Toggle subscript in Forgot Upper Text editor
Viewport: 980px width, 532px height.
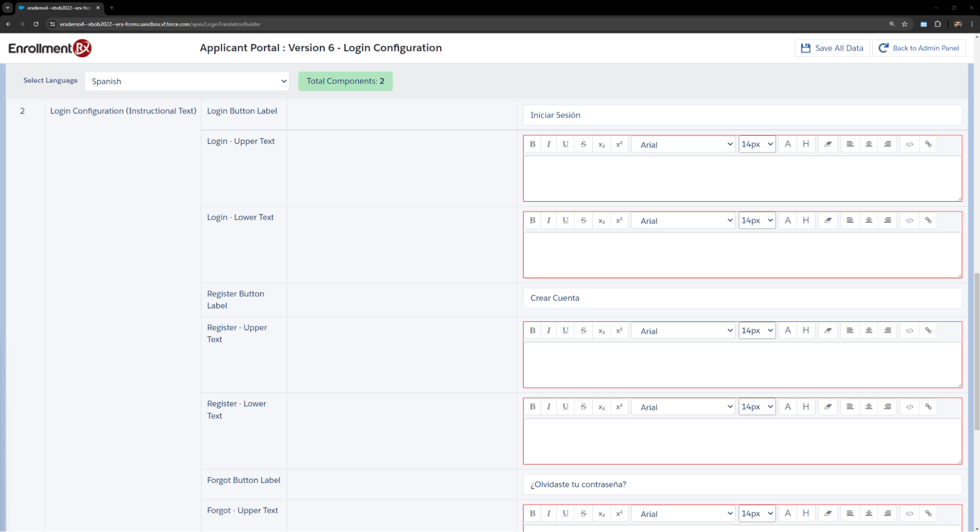tap(602, 513)
